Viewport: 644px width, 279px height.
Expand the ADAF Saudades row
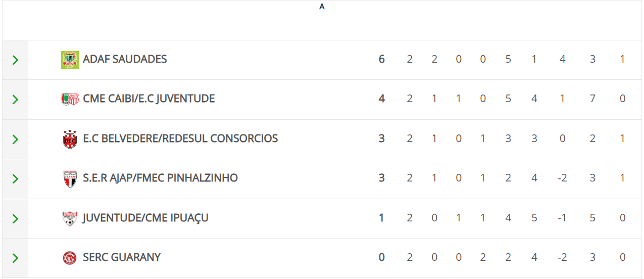15,60
